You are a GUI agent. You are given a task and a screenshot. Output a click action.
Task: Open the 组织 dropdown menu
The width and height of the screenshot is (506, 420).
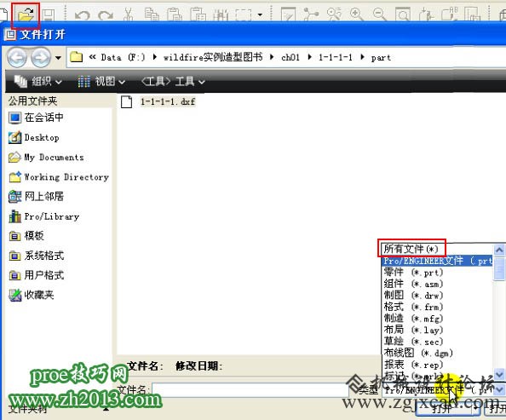point(37,81)
